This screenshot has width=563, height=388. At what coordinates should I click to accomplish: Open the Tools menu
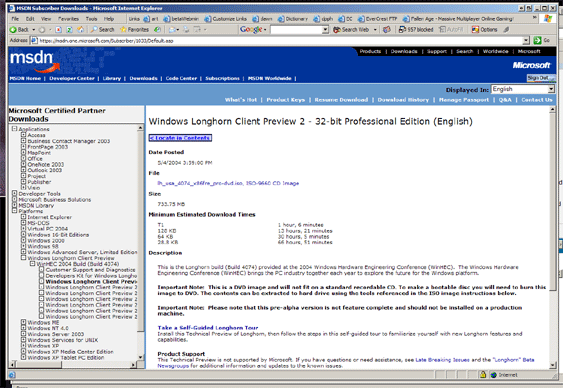[x=91, y=19]
